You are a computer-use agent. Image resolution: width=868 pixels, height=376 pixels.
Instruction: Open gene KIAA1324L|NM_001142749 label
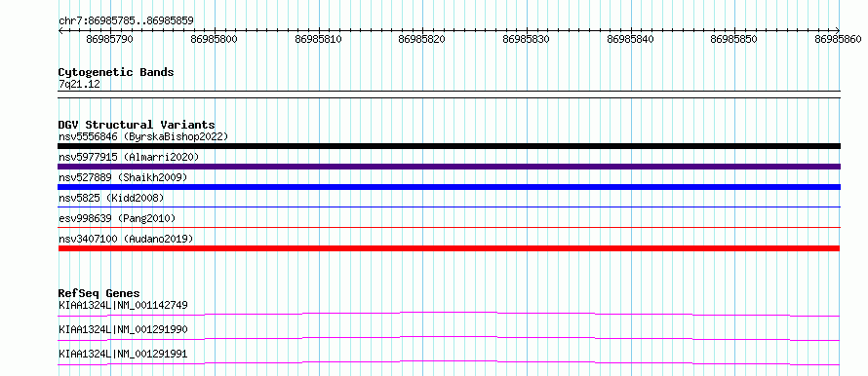tap(123, 305)
